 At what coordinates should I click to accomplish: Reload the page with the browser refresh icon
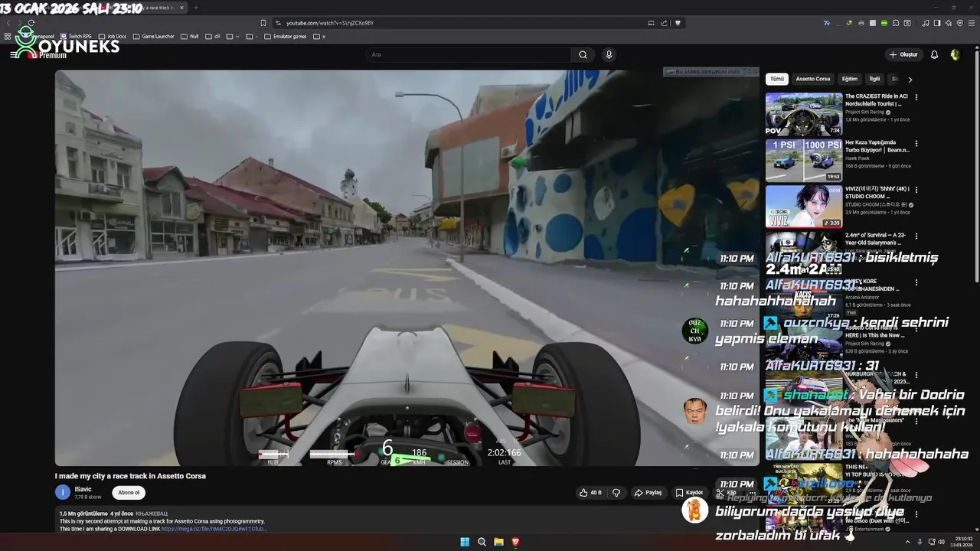[31, 23]
